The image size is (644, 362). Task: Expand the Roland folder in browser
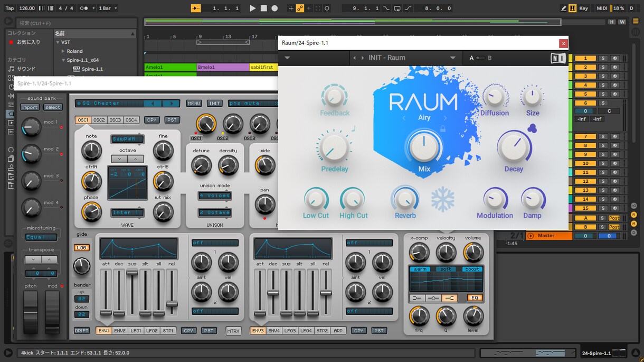pyautogui.click(x=63, y=51)
